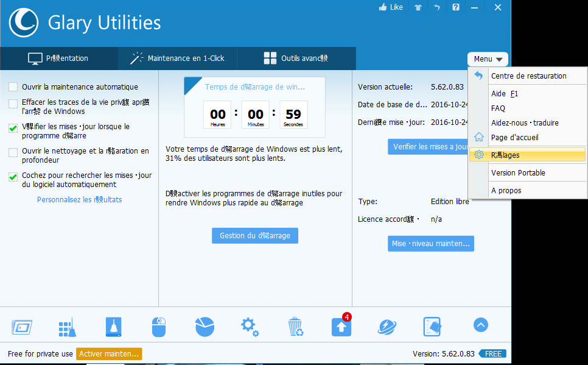The height and width of the screenshot is (365, 588).
Task: Click the Like thumbs-up icon
Action: 382,7
